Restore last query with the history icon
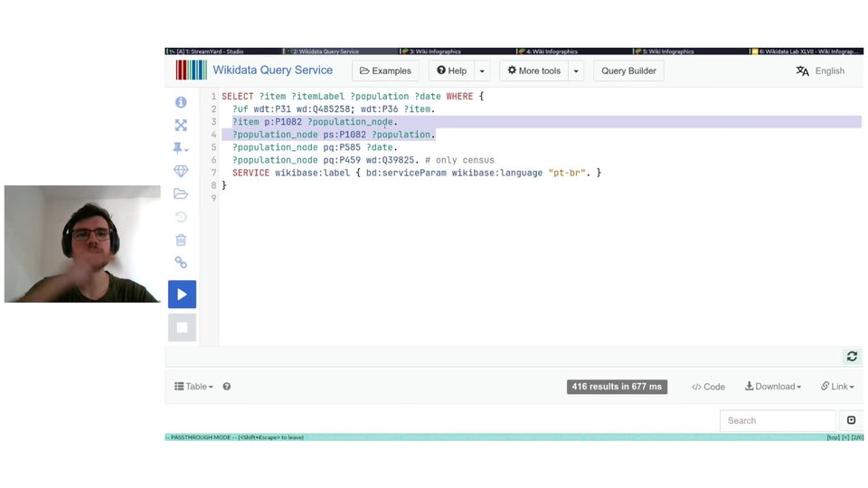 click(x=181, y=217)
